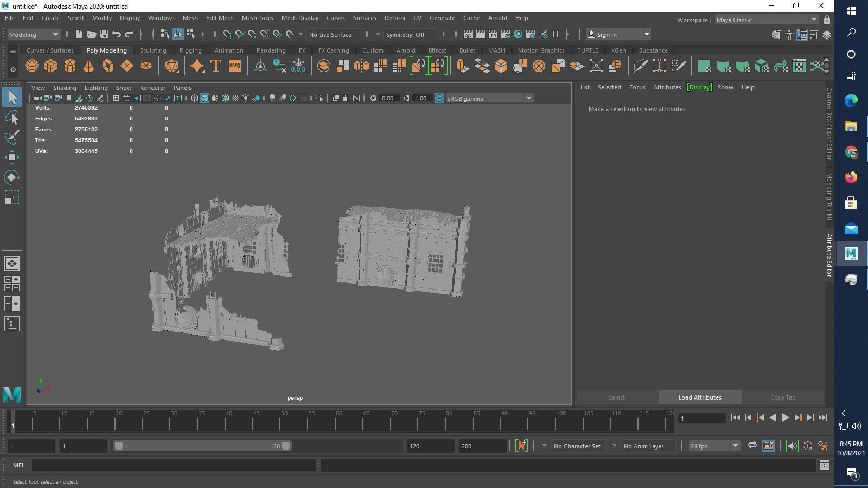Click Attributes in the Attribute Editor menu
This screenshot has width=868, height=488.
[667, 87]
